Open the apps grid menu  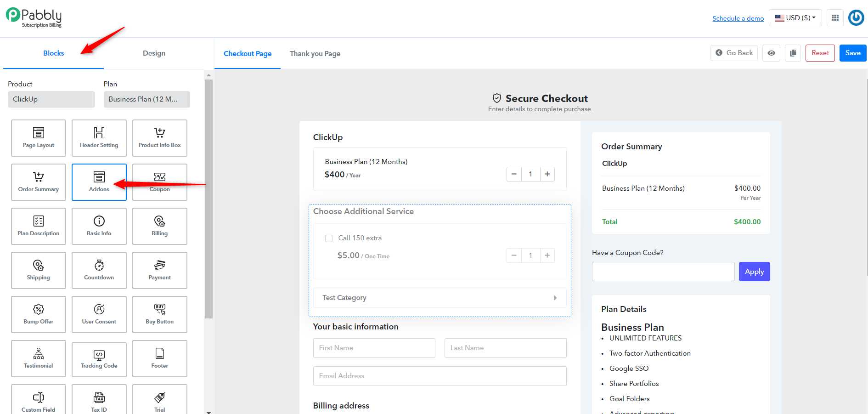(x=835, y=18)
